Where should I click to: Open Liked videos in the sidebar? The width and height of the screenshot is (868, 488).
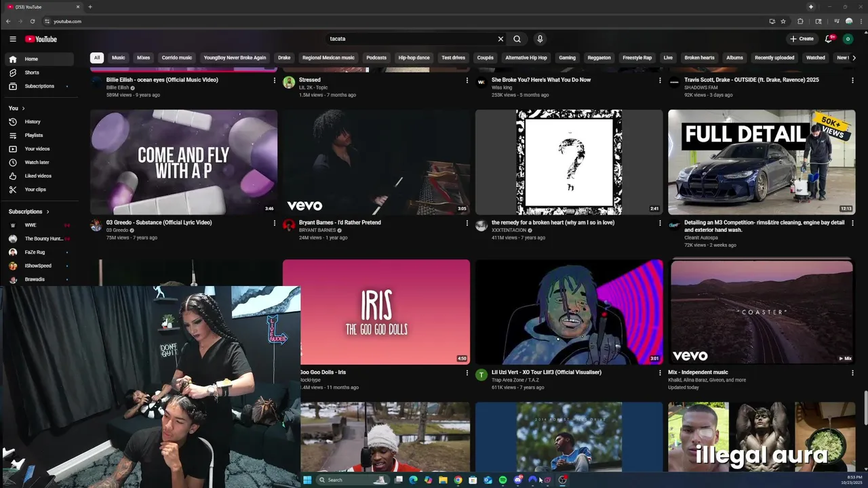pos(41,176)
